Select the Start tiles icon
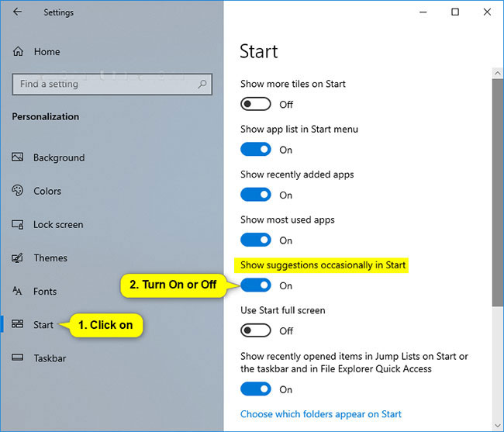 pyautogui.click(x=17, y=323)
